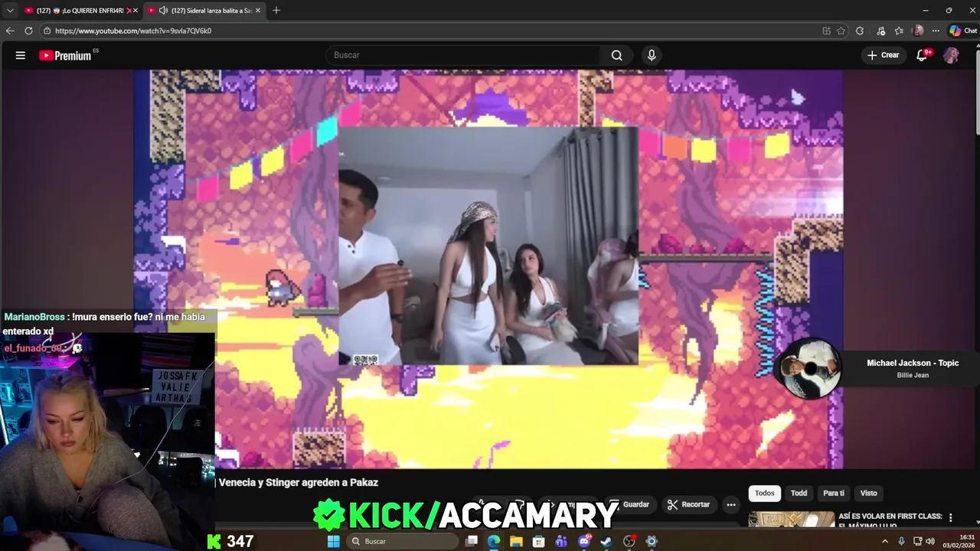
Task: Open clock and date 16:31 panel
Action: pyautogui.click(x=958, y=541)
